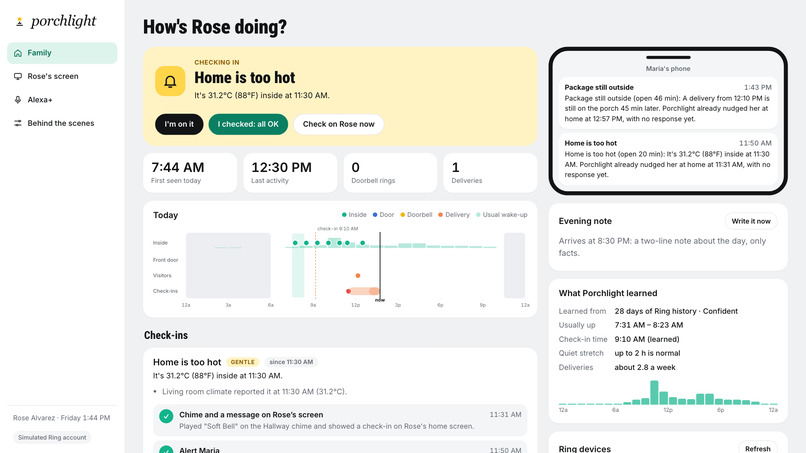806x453 pixels.
Task: Click the Simulated Ring account badge
Action: (x=52, y=438)
